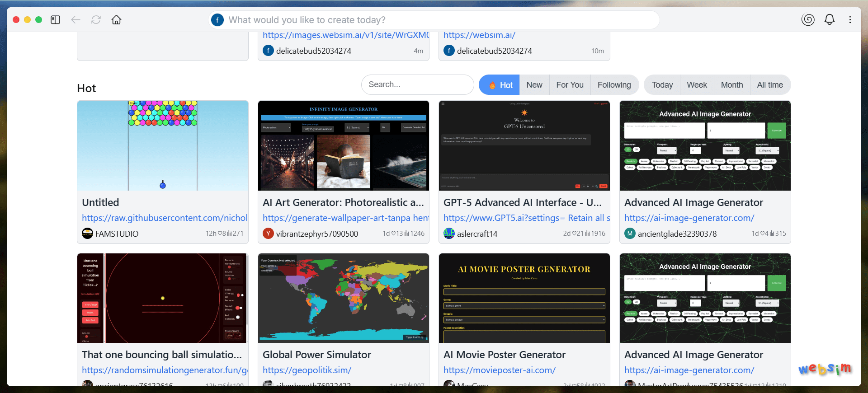Reload the page with refresh icon
This screenshot has height=393, width=868.
[96, 20]
